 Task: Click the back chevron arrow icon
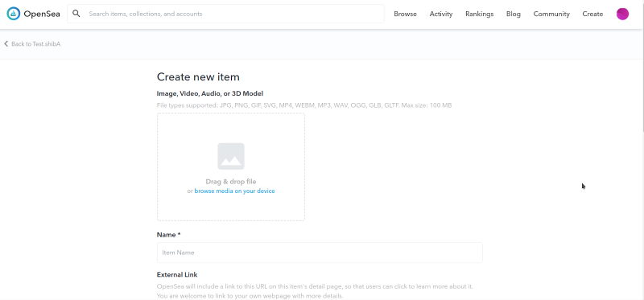coord(6,43)
